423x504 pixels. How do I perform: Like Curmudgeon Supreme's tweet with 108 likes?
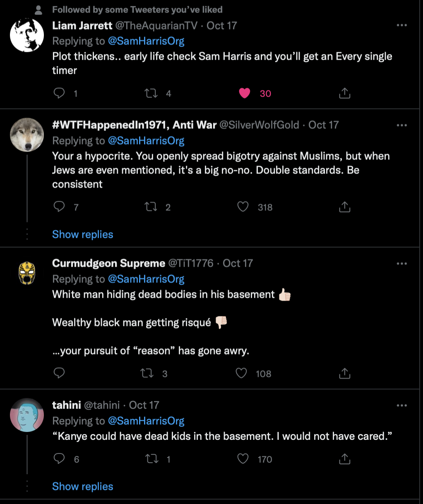click(241, 373)
